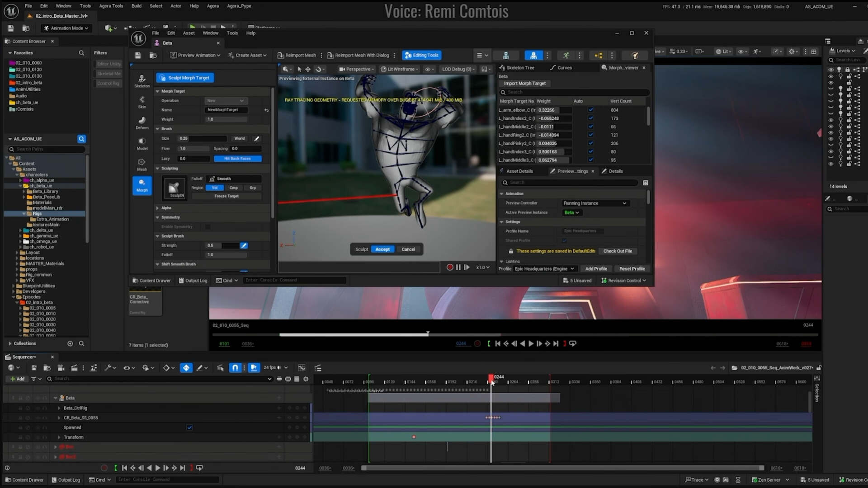The height and width of the screenshot is (488, 868).
Task: Toggle Auto checkbox for L_handPinky2_C
Action: (590, 143)
